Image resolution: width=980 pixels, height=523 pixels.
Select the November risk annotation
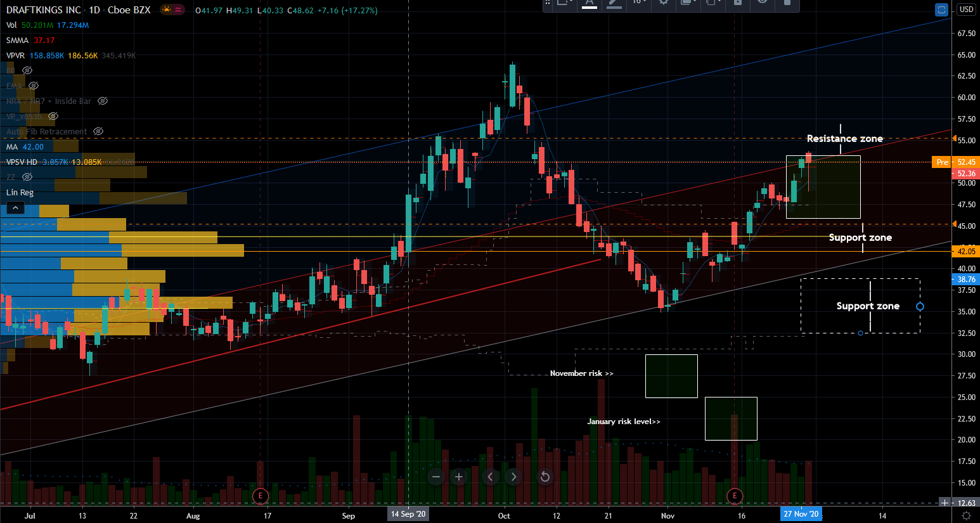click(x=581, y=373)
